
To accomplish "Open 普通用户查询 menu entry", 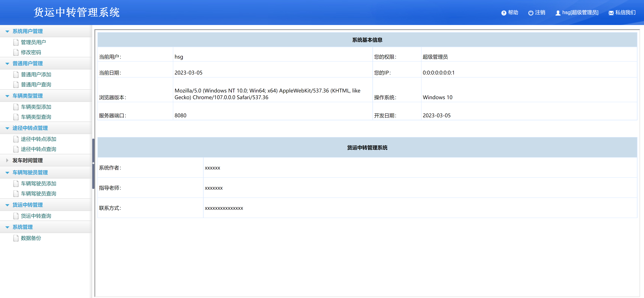I will pyautogui.click(x=36, y=85).
